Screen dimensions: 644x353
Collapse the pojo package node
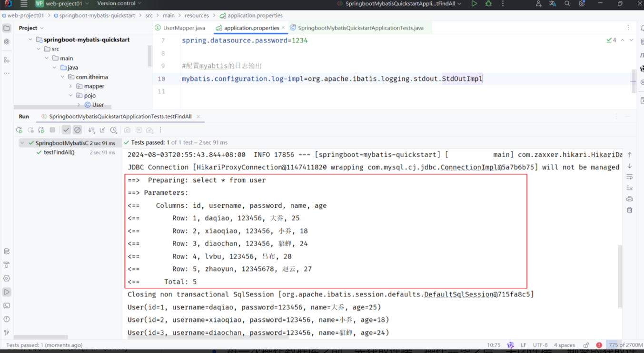point(70,96)
